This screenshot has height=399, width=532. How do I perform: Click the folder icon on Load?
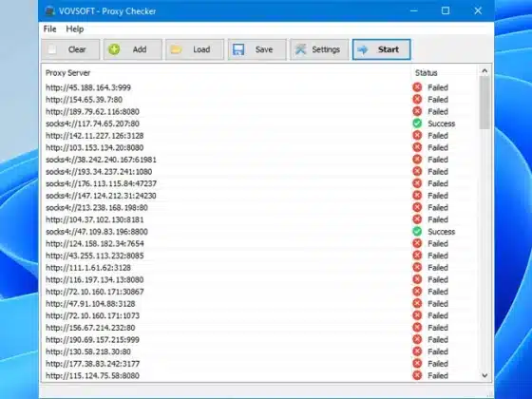(176, 49)
